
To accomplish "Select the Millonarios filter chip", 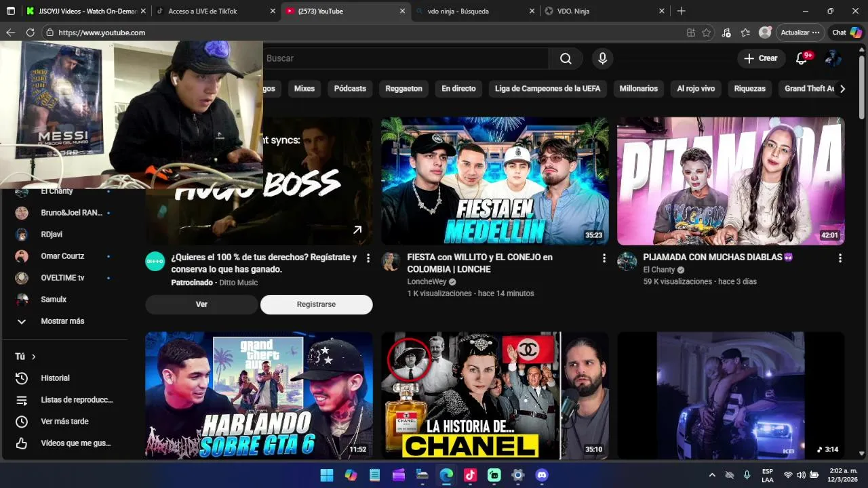I will click(x=639, y=88).
